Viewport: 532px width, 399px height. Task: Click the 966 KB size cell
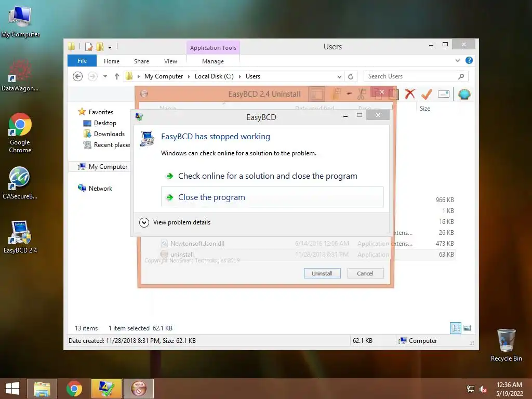(x=445, y=200)
